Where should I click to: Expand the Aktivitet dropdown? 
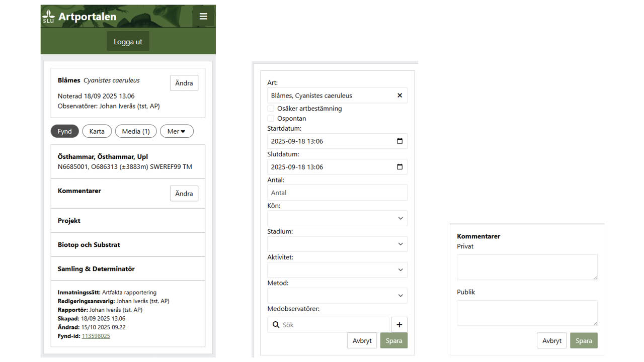[x=337, y=269]
